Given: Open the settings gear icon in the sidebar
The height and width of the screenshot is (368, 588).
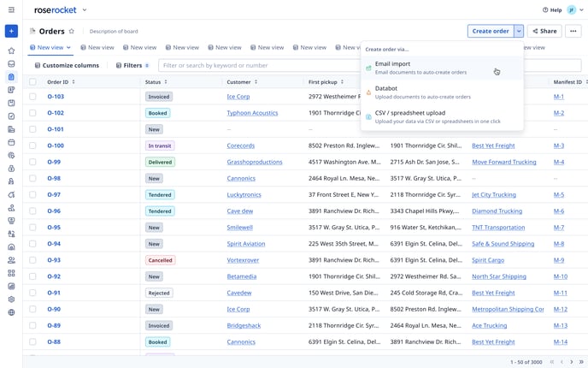Looking at the screenshot, I should coord(11,300).
